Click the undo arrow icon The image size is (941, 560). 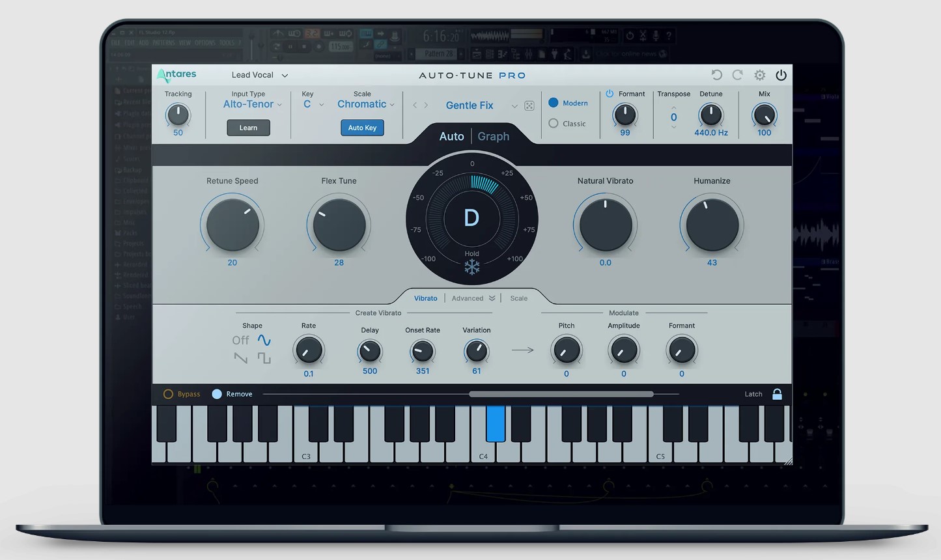pos(717,75)
